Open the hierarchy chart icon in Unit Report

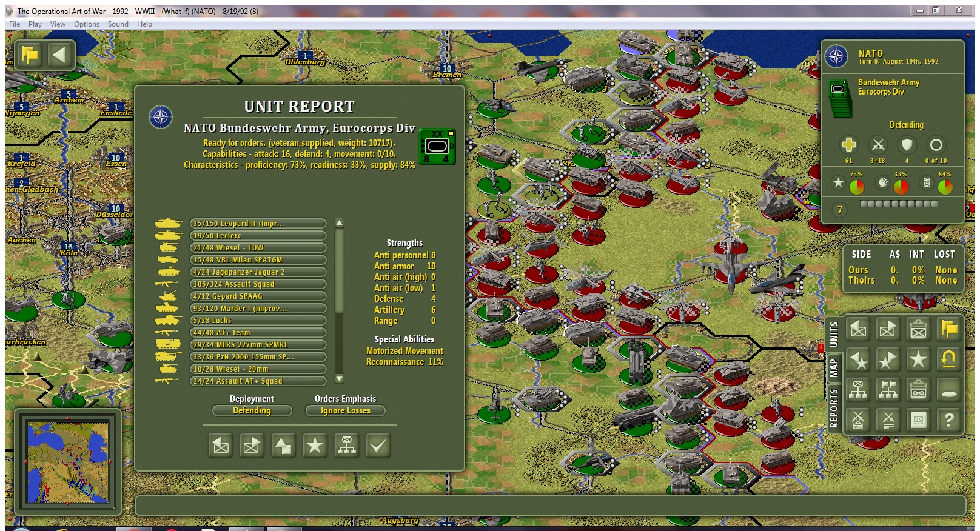click(346, 446)
